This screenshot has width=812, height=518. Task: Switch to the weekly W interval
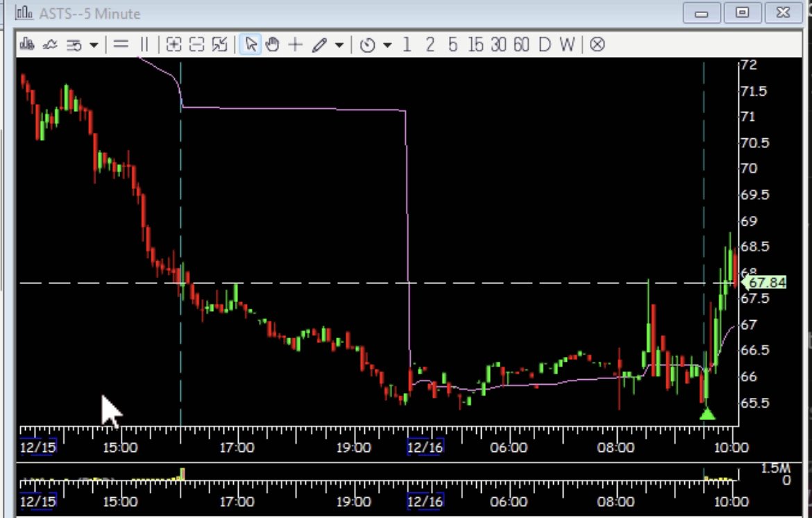click(567, 45)
